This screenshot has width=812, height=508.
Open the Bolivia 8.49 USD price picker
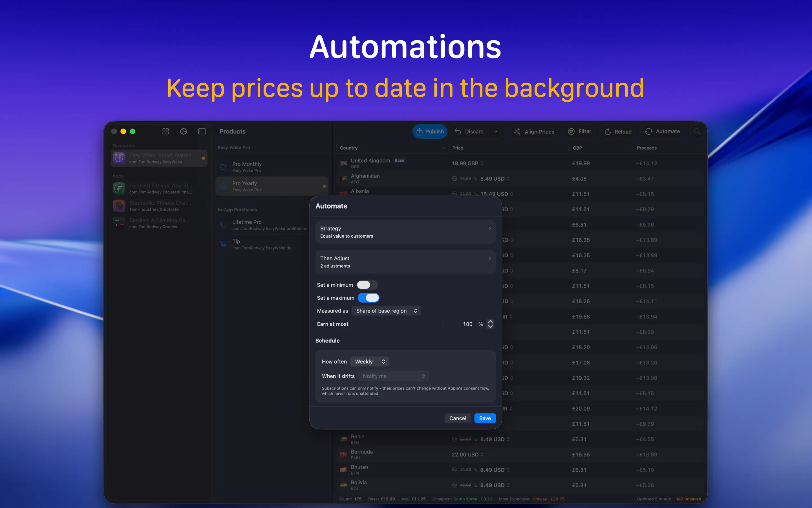pos(495,485)
